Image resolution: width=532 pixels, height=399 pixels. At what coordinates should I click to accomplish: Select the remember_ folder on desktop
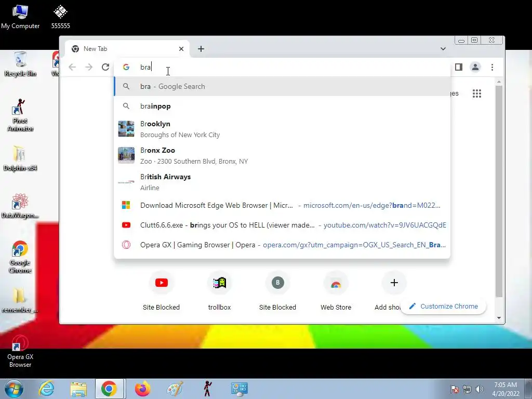click(x=20, y=300)
